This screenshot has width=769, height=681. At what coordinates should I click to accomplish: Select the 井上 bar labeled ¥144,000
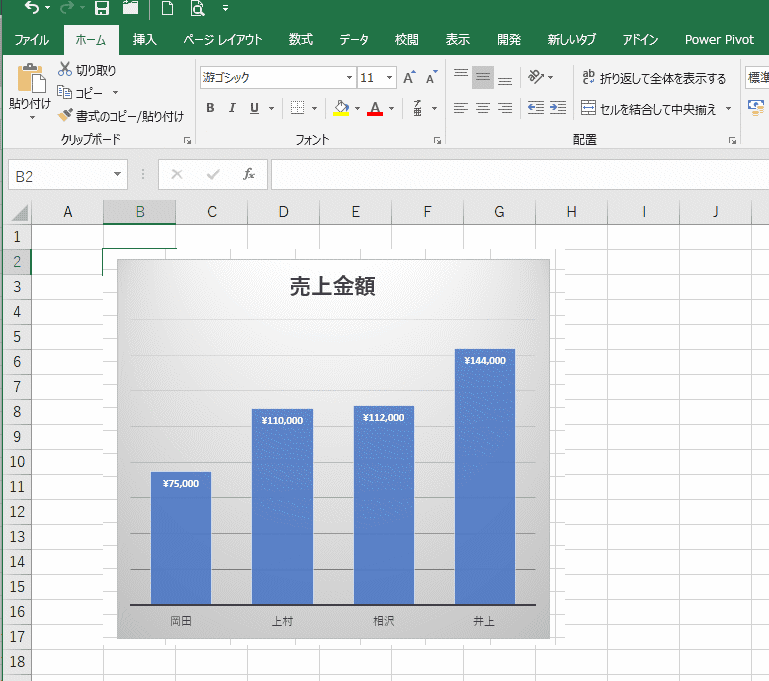pyautogui.click(x=485, y=477)
